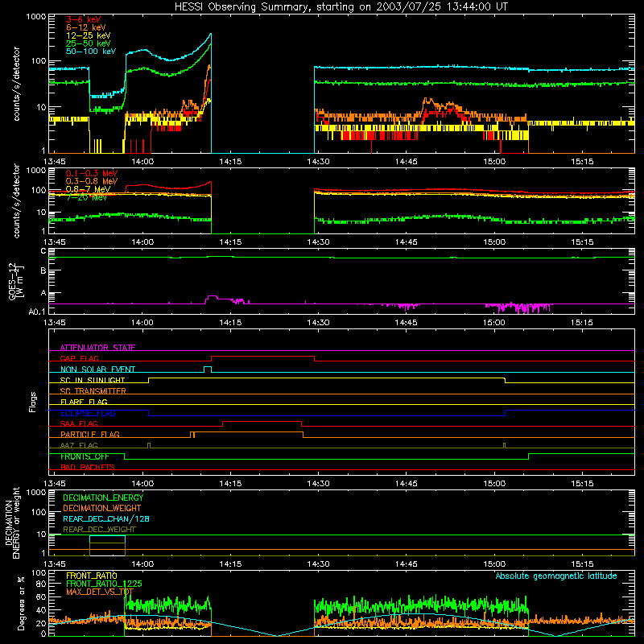
Task: Select the cyan 50-100 keV legend entry
Action: (90, 52)
